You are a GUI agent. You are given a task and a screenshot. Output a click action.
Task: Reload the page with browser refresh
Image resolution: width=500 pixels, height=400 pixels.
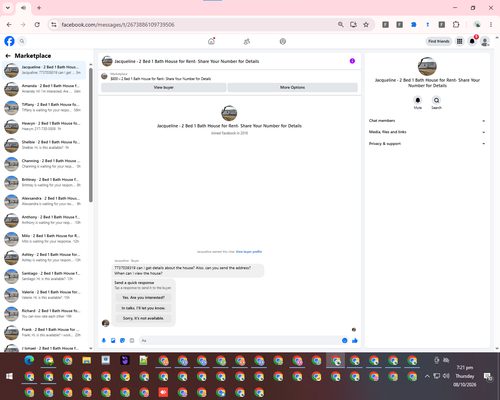coord(37,25)
